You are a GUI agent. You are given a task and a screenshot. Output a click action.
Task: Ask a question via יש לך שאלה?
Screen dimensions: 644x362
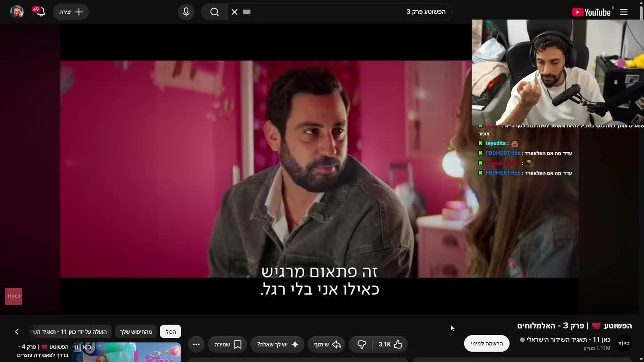point(278,344)
